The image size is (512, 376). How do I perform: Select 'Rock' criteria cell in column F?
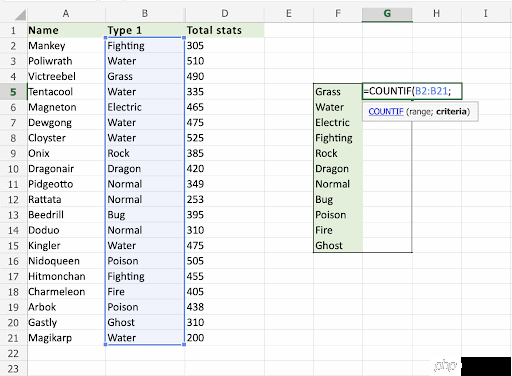tap(338, 153)
